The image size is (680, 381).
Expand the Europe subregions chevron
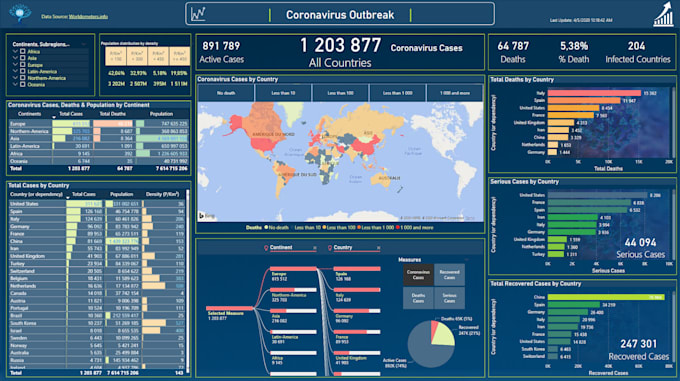15,65
